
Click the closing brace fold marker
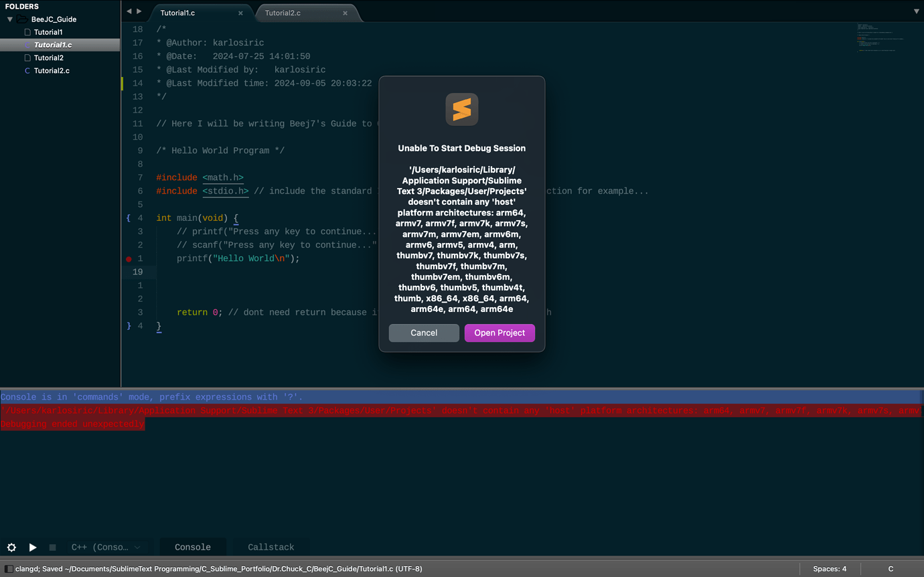(129, 326)
